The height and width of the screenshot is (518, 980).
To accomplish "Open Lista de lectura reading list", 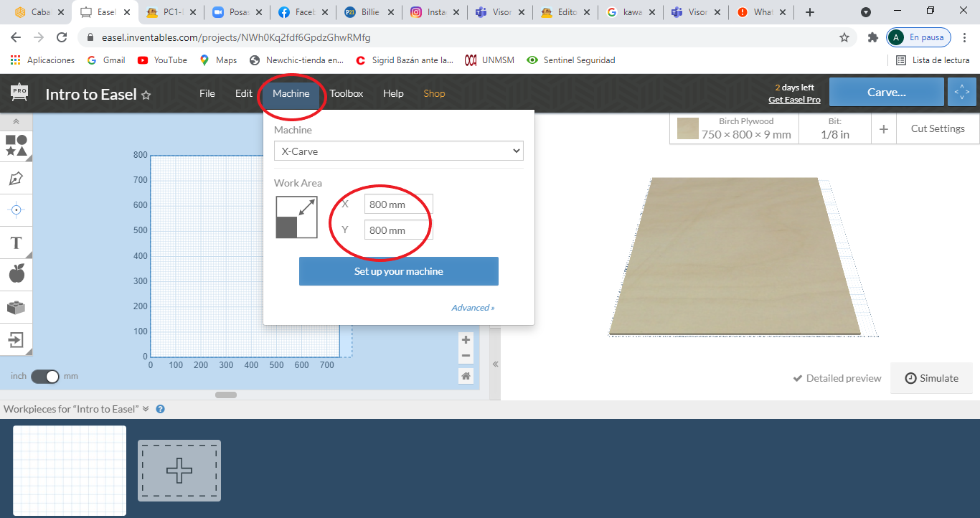I will click(933, 60).
